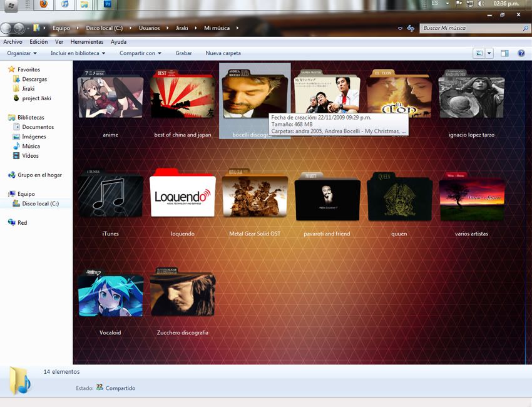
Task: Change the view with the view icon
Action: pos(479,53)
